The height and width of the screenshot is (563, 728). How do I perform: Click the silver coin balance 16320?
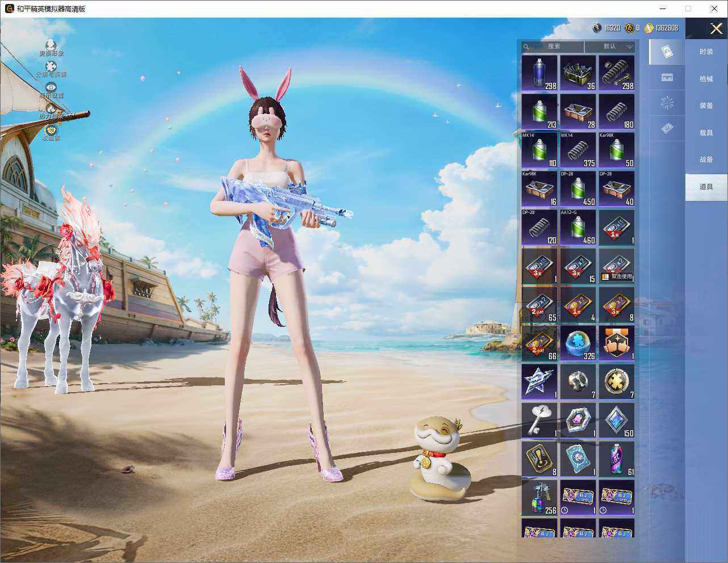pos(606,28)
